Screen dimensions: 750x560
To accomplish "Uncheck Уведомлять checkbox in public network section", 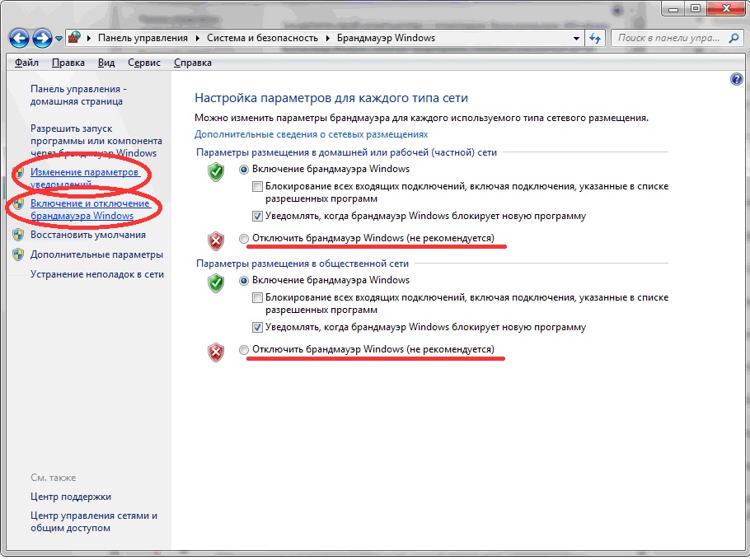I will point(258,327).
